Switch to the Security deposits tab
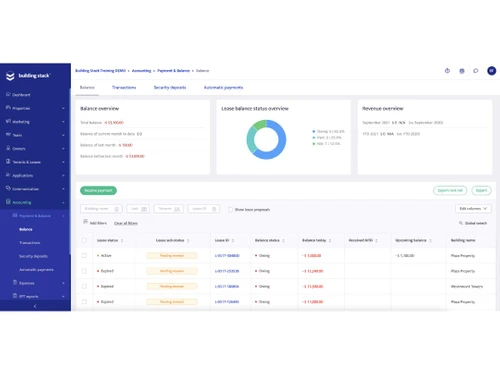The width and height of the screenshot is (500, 375). [x=170, y=87]
